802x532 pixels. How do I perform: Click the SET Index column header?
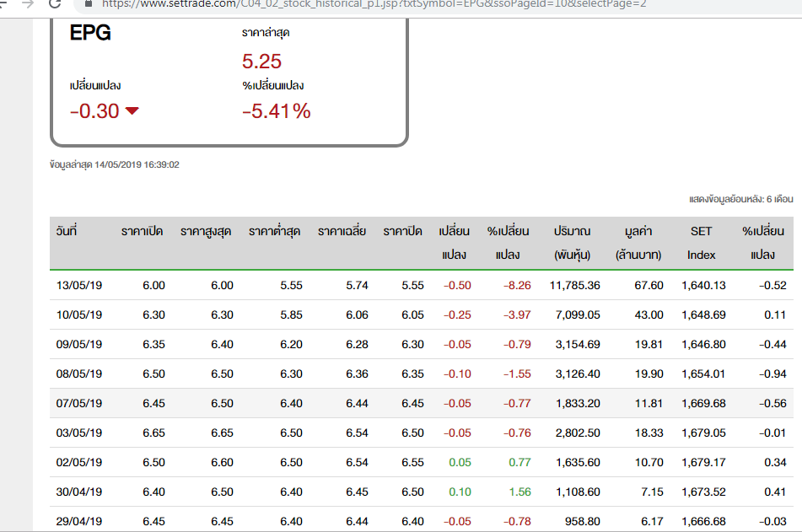702,243
